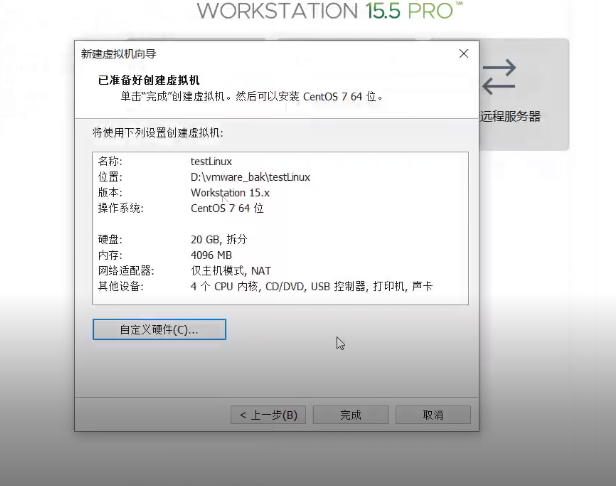The width and height of the screenshot is (616, 486).
Task: Click the remote server arrows icon behind dialog
Action: click(499, 77)
